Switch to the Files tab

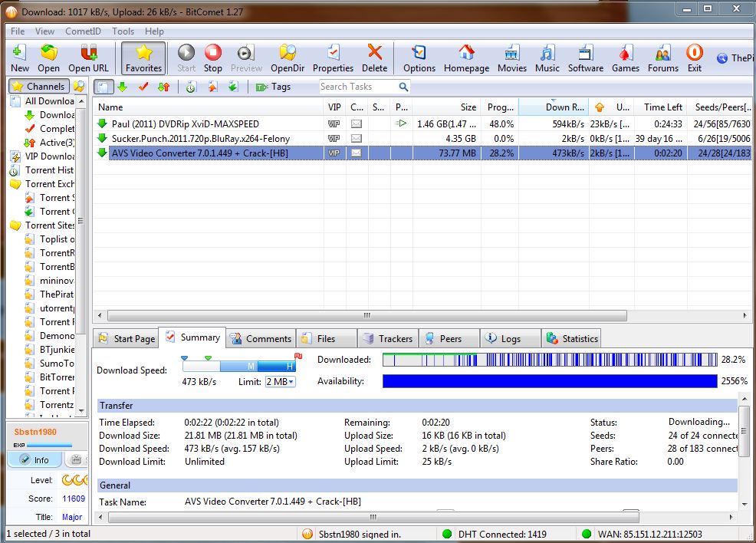327,338
